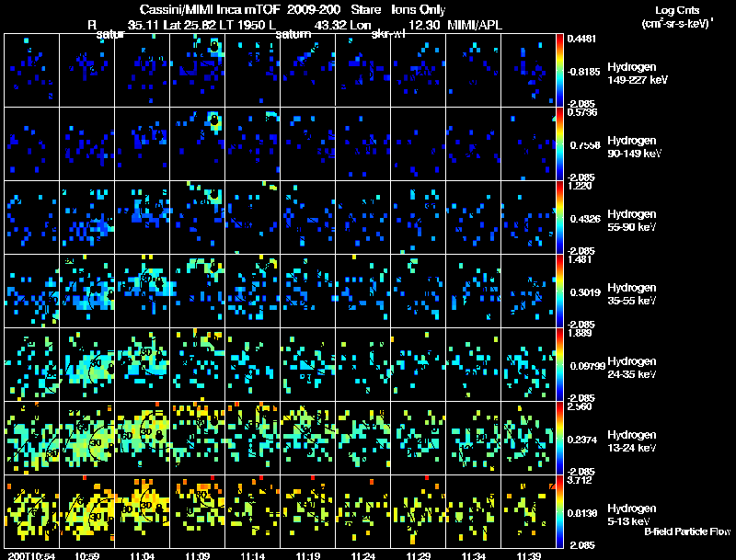Click the Hydrogen 5-13 keV row label
Viewport: 736px width, 560px height.
click(x=632, y=515)
